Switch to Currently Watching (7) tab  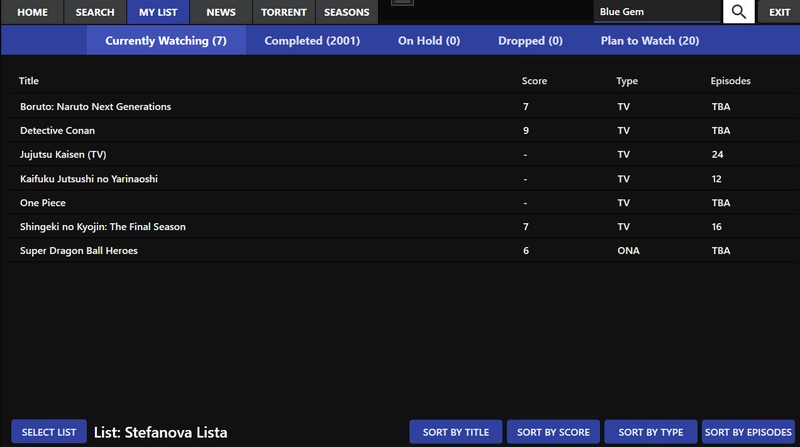point(166,40)
